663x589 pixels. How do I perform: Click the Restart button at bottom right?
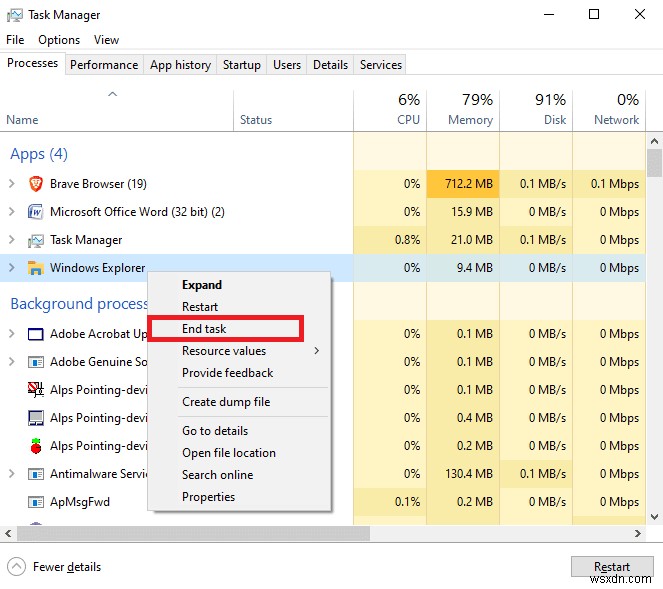(612, 567)
